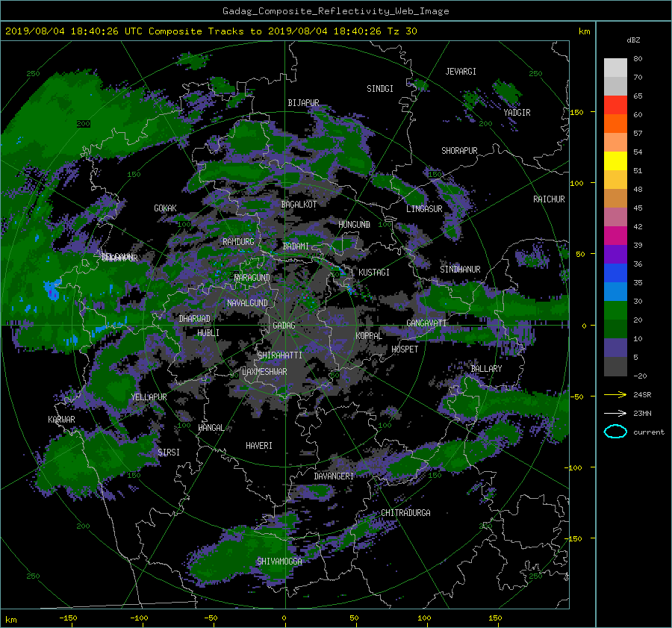Screen dimensions: 672x628
Task: Select the KOPPAL city label
Action: (x=369, y=336)
